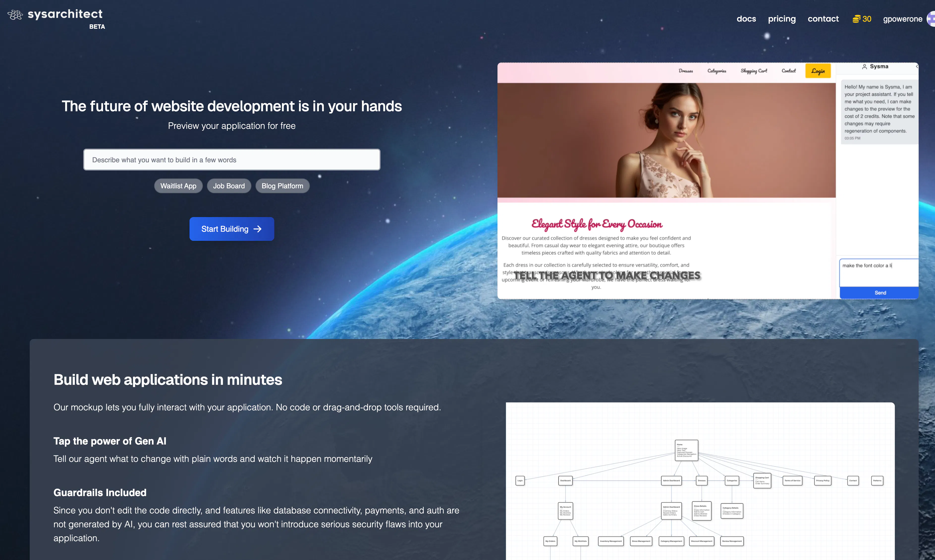Click the sitemap diagram thumbnail
The width and height of the screenshot is (935, 560).
pyautogui.click(x=700, y=481)
